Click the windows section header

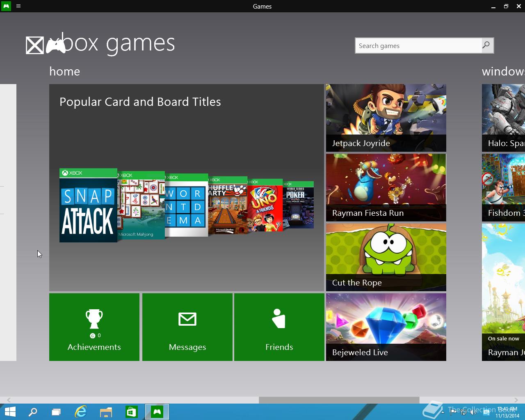point(503,71)
